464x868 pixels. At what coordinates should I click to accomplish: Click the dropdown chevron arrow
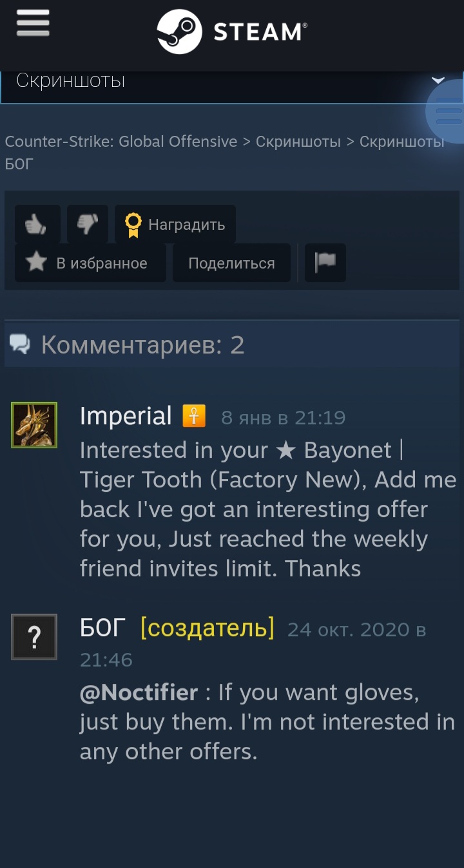[438, 80]
